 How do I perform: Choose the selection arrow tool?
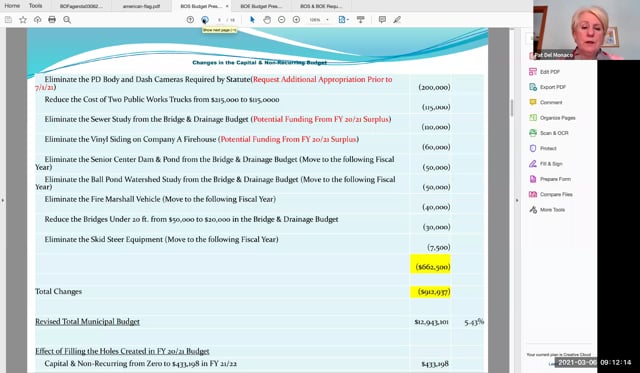click(x=252, y=20)
